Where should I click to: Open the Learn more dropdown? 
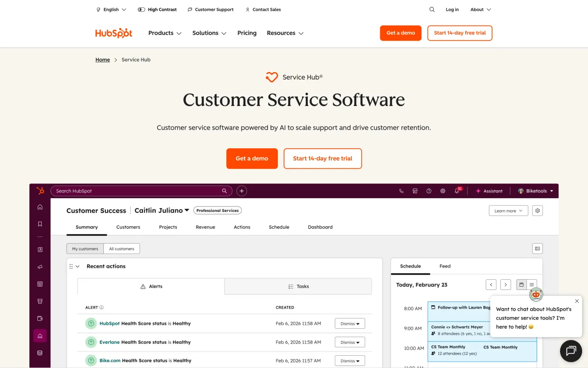(x=508, y=210)
